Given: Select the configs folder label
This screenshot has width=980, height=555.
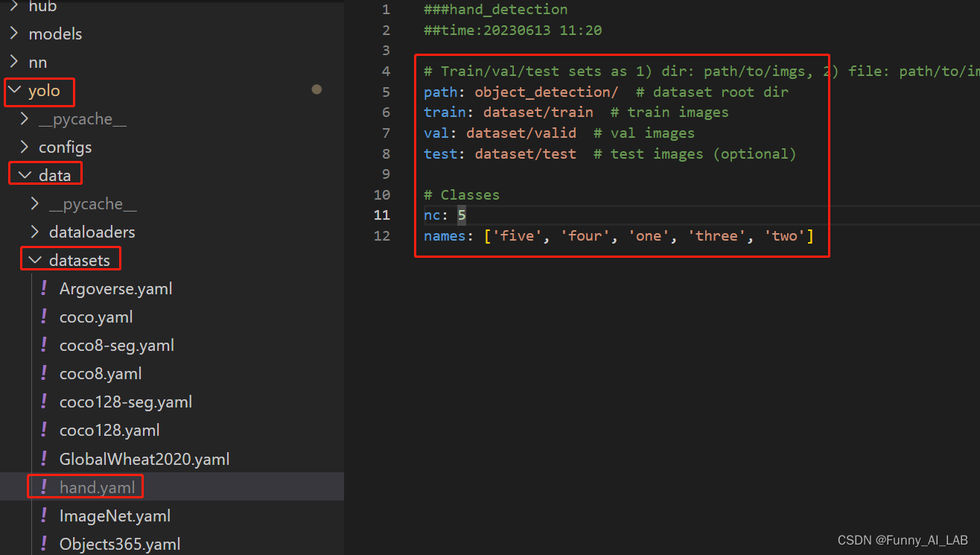Looking at the screenshot, I should point(66,148).
